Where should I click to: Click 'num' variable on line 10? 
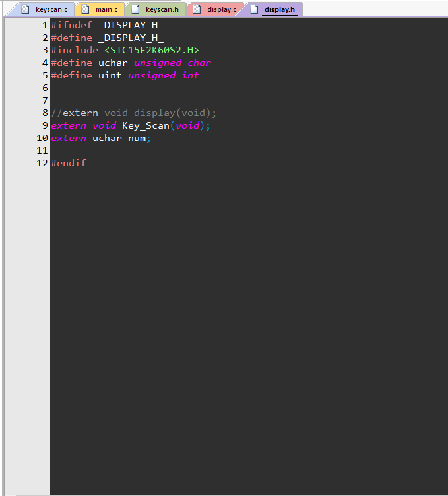point(137,139)
